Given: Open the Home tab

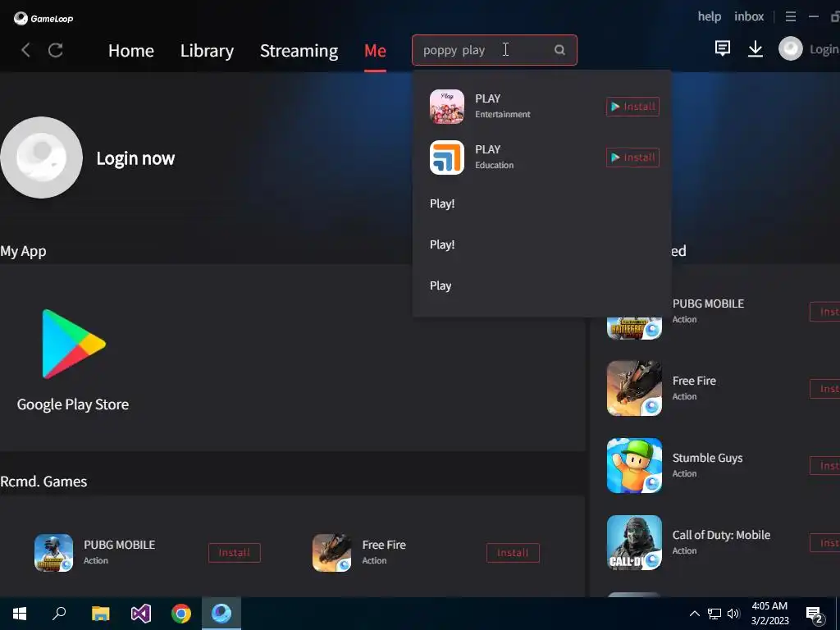Looking at the screenshot, I should pyautogui.click(x=131, y=50).
